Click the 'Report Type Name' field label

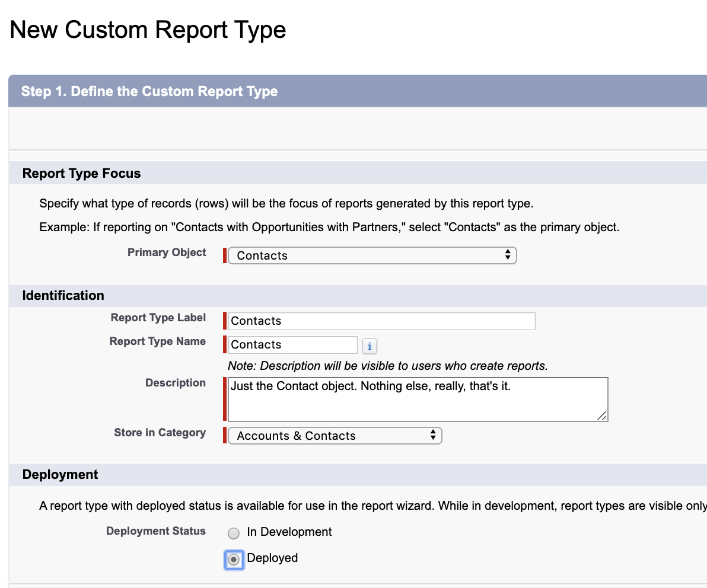[158, 341]
